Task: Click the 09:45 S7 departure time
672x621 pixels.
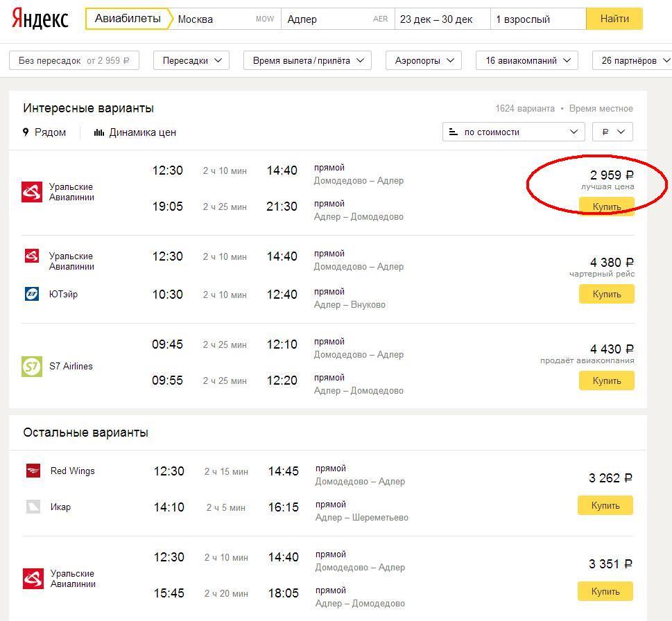Action: [167, 344]
